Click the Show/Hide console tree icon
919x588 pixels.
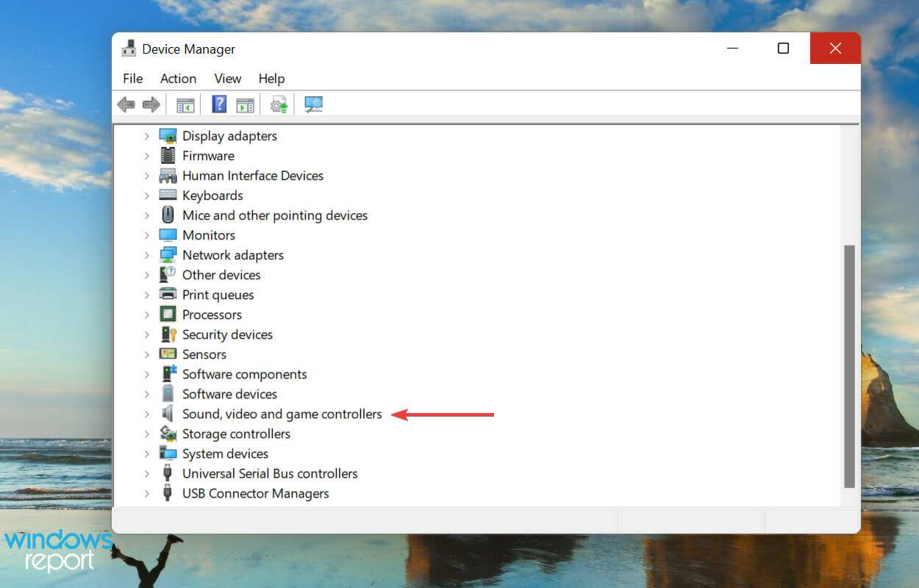pyautogui.click(x=184, y=104)
